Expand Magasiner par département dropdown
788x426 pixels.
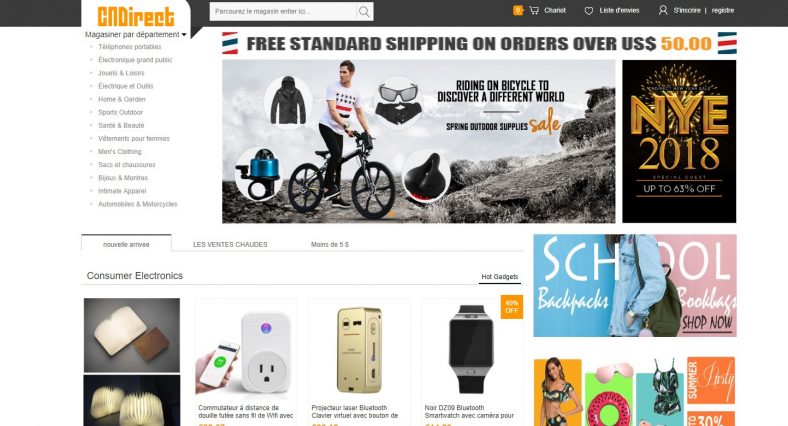136,35
